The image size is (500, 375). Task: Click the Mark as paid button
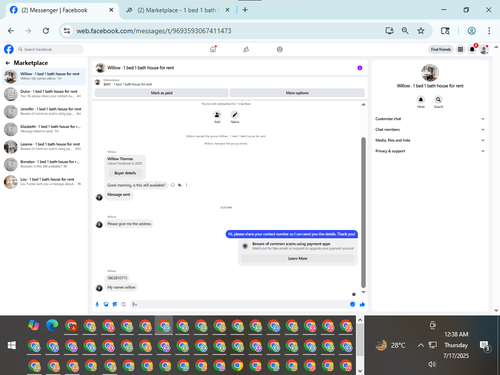pos(162,93)
